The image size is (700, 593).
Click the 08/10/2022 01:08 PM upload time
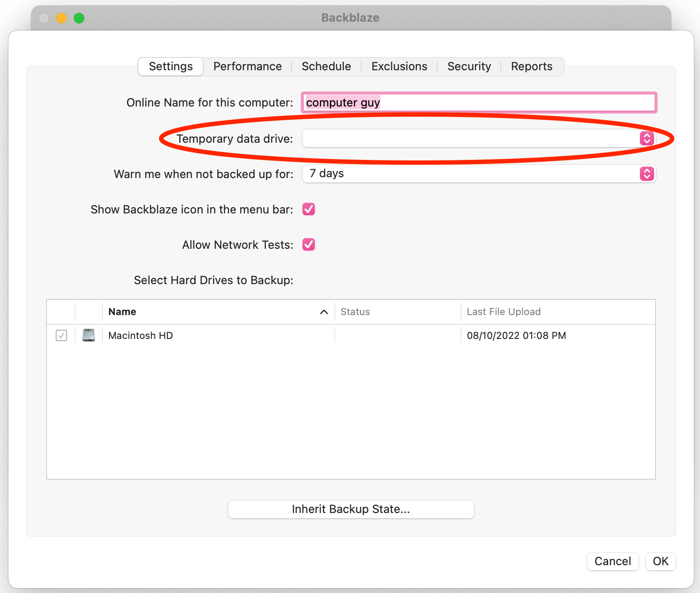pyautogui.click(x=516, y=335)
